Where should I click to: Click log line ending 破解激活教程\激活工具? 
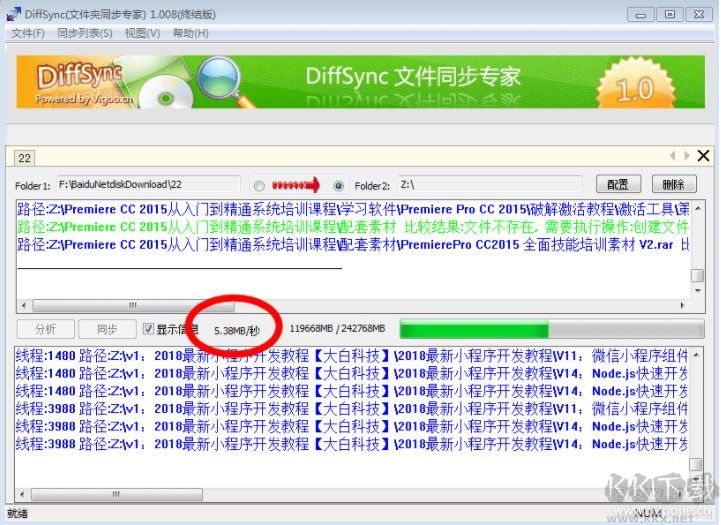click(x=353, y=209)
